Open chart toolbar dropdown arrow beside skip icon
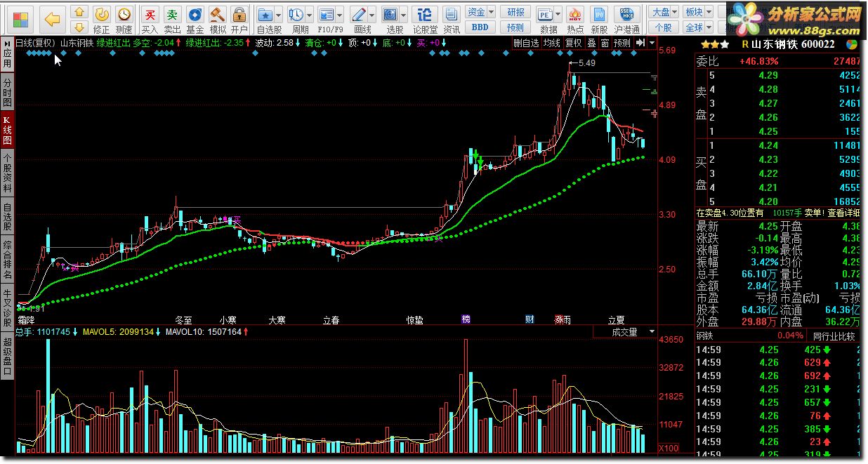Image resolution: width=868 pixels, height=464 pixels. coord(652,43)
